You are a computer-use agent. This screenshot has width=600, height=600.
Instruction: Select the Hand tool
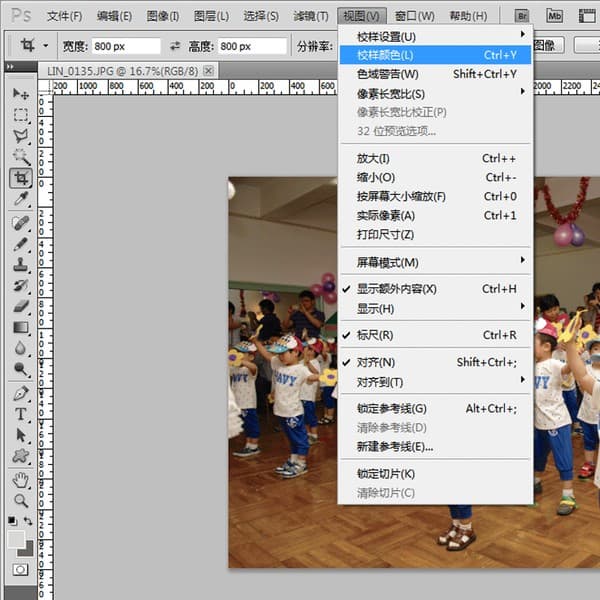coord(20,479)
